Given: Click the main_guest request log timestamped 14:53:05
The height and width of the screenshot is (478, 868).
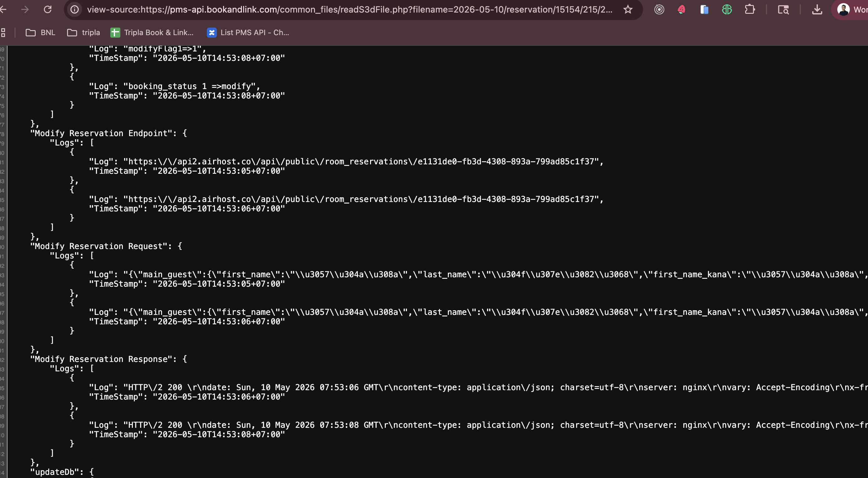Looking at the screenshot, I should tap(478, 274).
